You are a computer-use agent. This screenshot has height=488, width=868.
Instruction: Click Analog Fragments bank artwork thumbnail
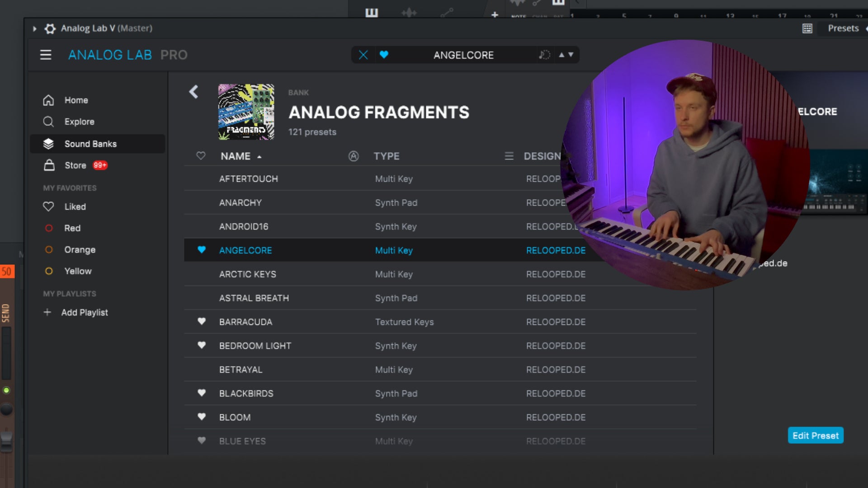tap(246, 112)
